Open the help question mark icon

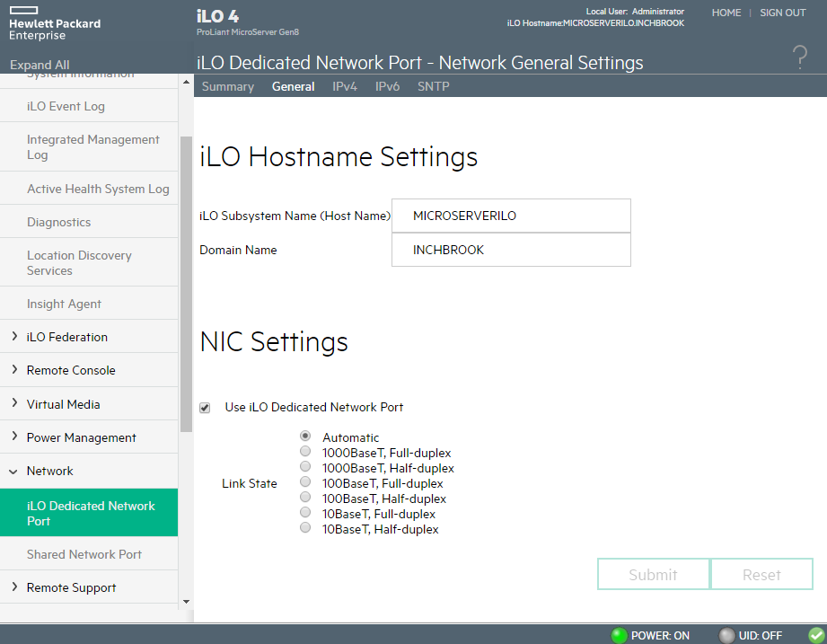pyautogui.click(x=799, y=57)
